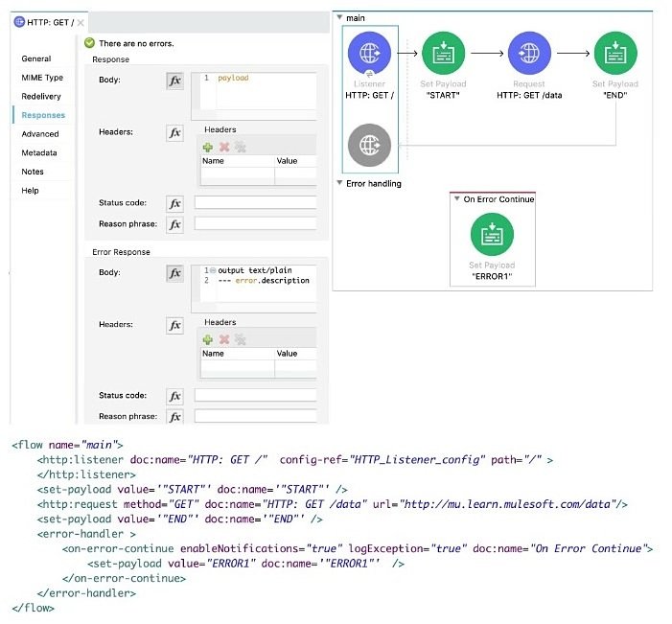Select the START Set Payload component
Screen dimensions: 672x624
pyautogui.click(x=443, y=53)
